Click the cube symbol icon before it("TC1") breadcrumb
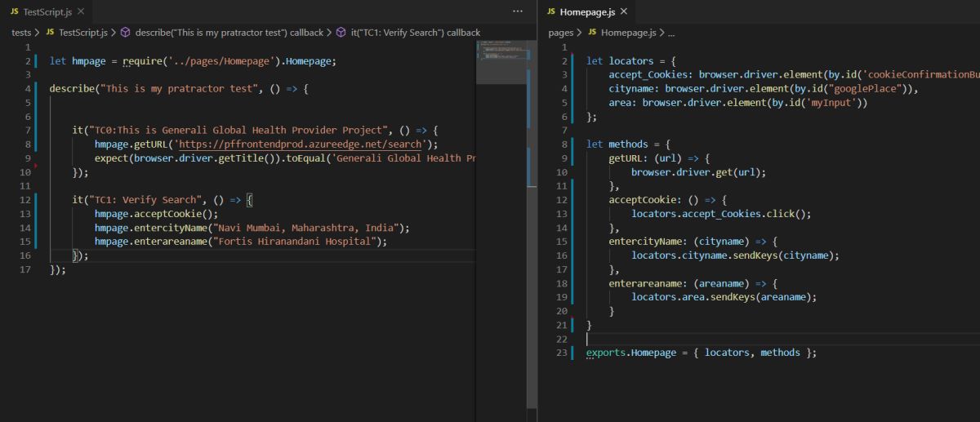Viewport: 980px width, 422px height. coord(341,33)
